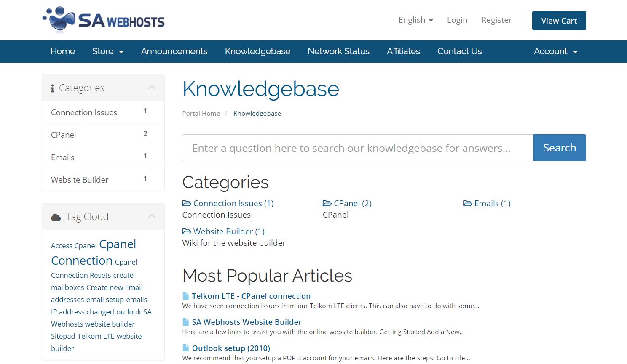Open Network Status page
Viewport: 627px width, 364px height.
pyautogui.click(x=339, y=51)
